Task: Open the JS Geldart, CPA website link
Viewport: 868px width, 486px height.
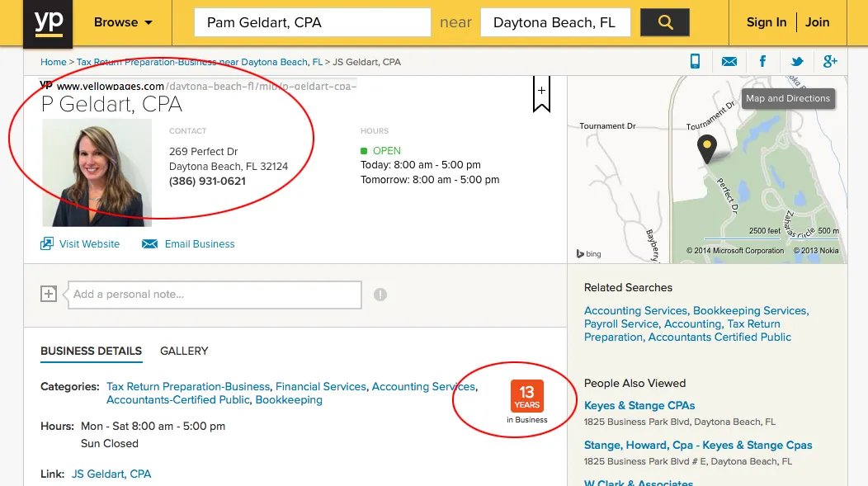Action: [x=111, y=474]
